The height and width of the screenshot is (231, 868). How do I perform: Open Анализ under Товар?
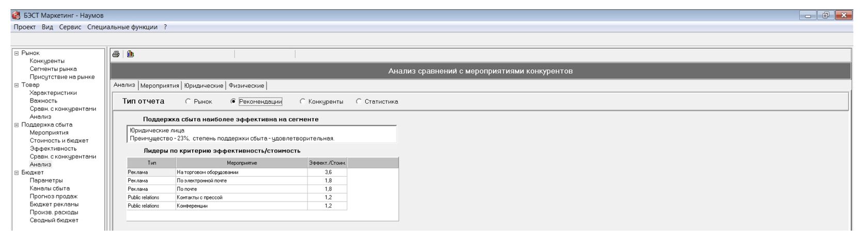(x=40, y=117)
